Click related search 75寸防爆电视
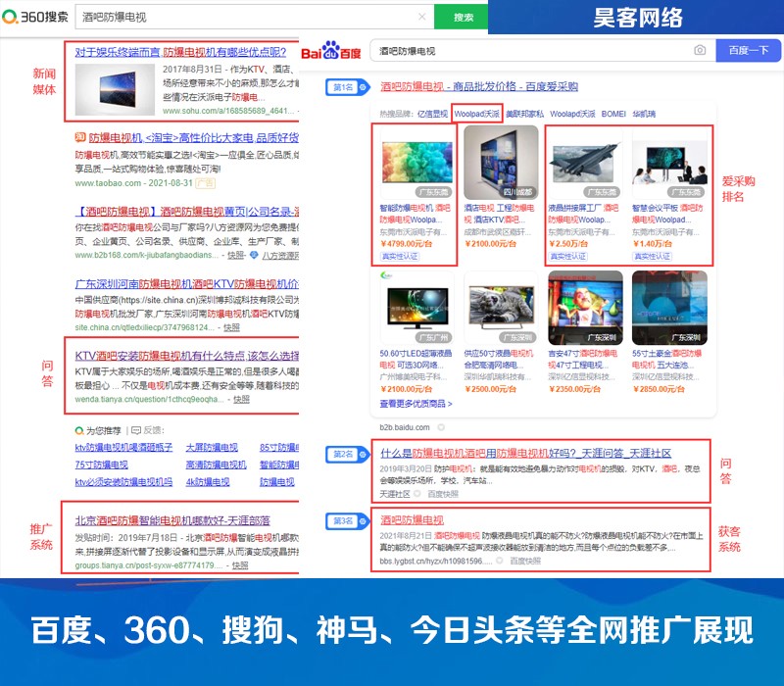The height and width of the screenshot is (686, 784). 102,465
